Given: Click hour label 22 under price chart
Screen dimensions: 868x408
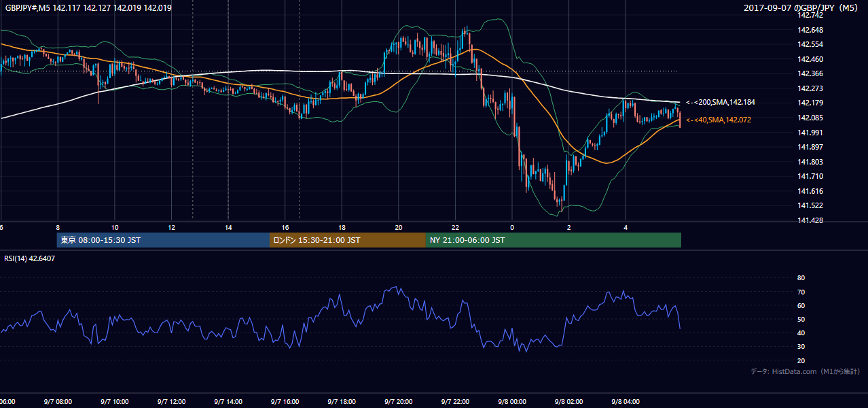Looking at the screenshot, I should (x=455, y=227).
